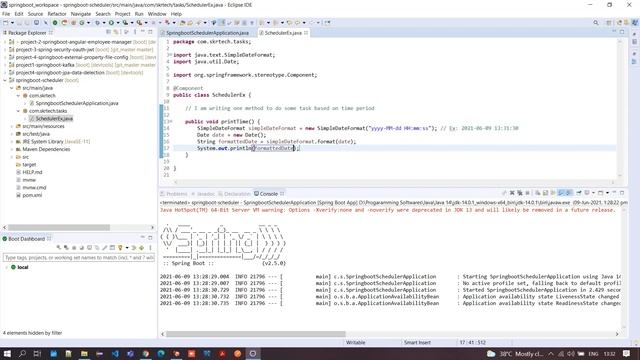Viewport: 640px width, 360px height.
Task: Click the Terminate stop icon in Console
Action: tap(527, 193)
